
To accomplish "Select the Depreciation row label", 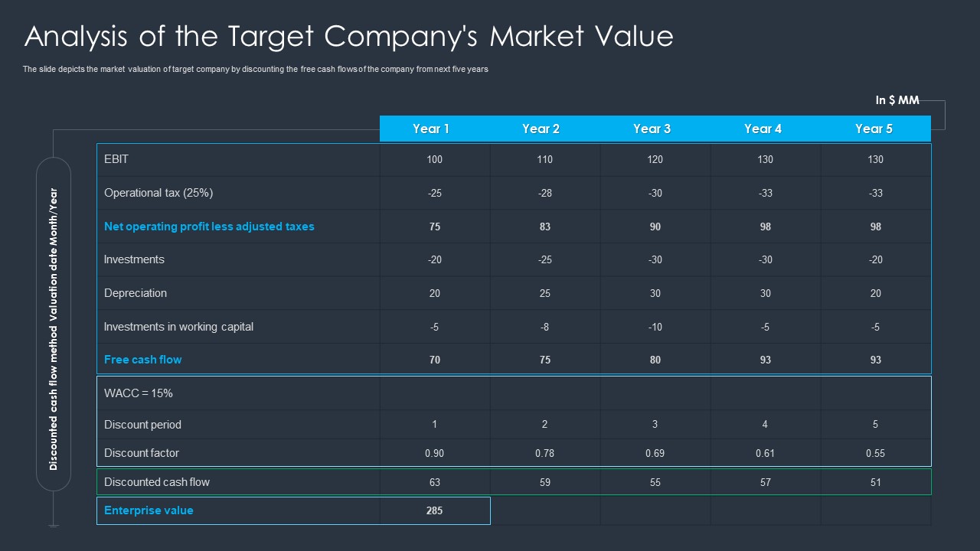I will click(x=136, y=293).
